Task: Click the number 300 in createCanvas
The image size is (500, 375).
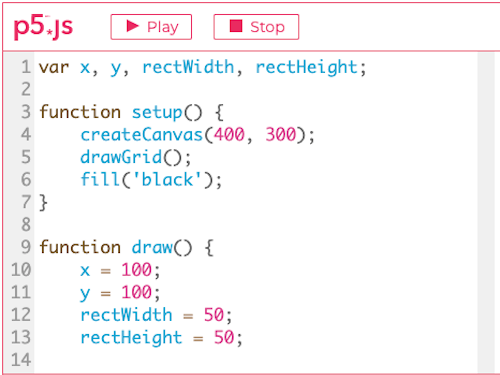Action: pyautogui.click(x=281, y=135)
